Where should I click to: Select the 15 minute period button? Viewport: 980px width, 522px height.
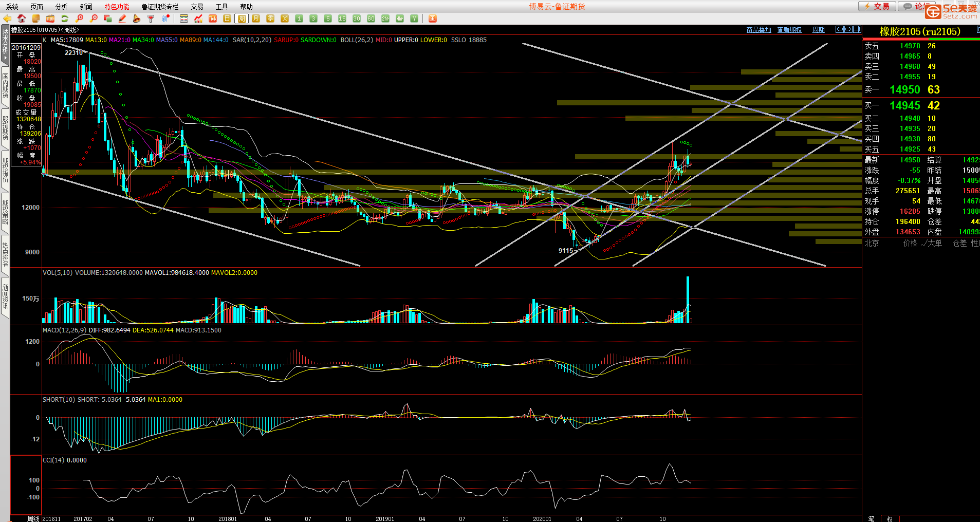pyautogui.click(x=342, y=18)
